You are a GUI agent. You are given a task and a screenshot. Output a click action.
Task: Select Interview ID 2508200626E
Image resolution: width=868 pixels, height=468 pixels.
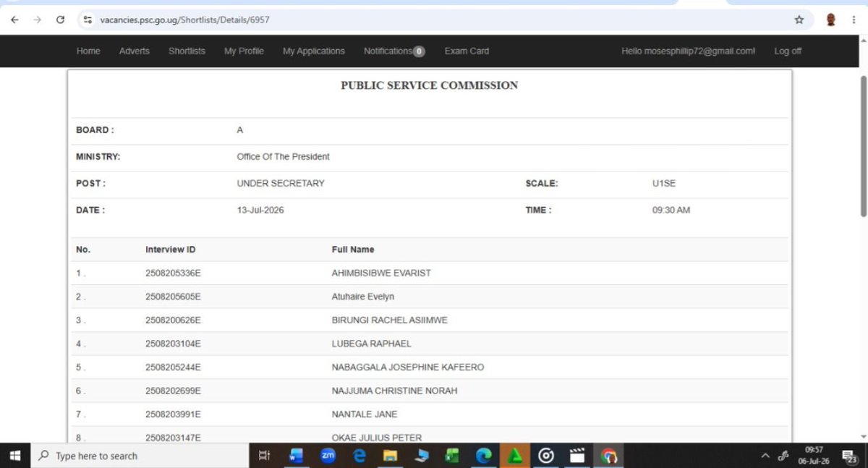tap(173, 320)
